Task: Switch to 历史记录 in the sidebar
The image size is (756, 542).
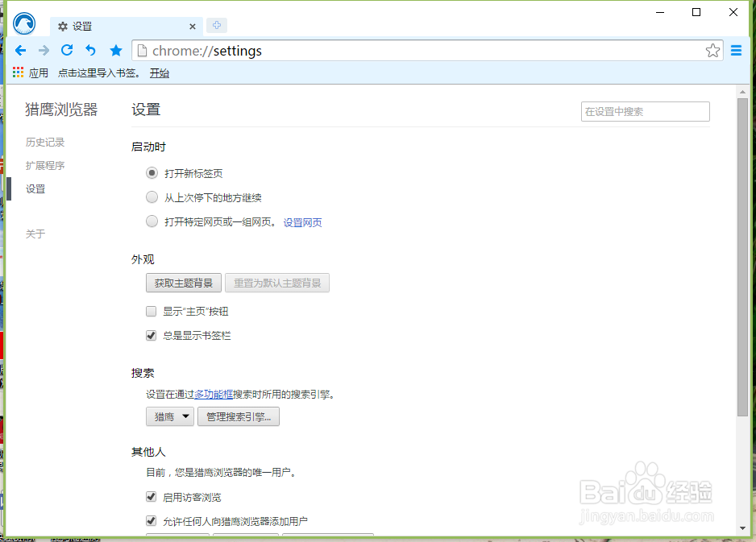Action: point(46,142)
